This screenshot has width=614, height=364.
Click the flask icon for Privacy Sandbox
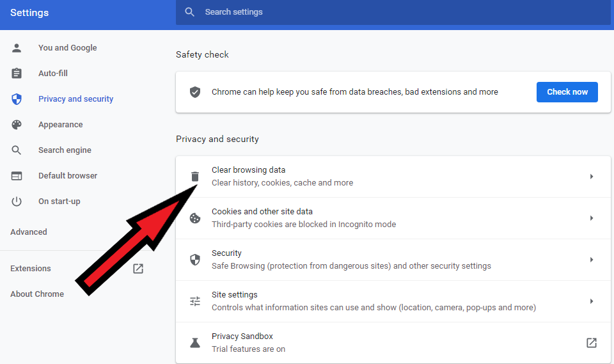coord(195,343)
